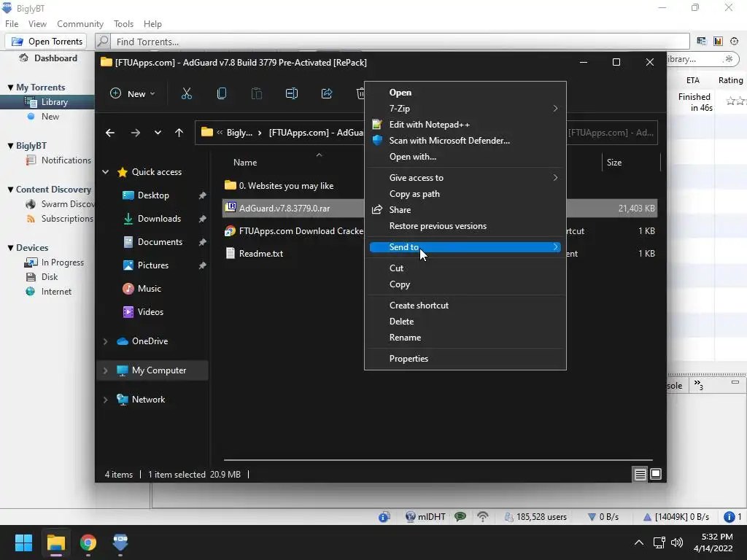Collapse Devices section in BiglyBT
The height and width of the screenshot is (560, 747).
click(10, 248)
